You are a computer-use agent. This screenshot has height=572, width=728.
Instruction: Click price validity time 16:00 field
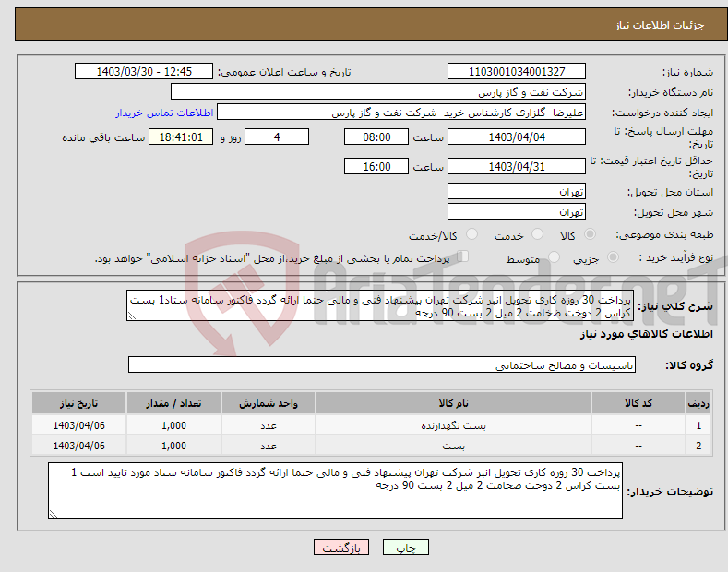pos(376,166)
